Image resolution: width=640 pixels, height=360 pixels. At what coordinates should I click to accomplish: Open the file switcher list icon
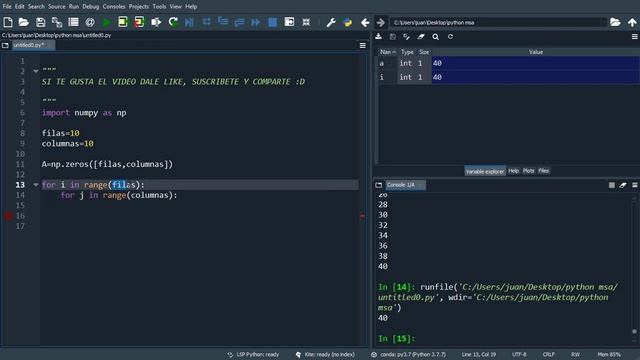(73, 22)
